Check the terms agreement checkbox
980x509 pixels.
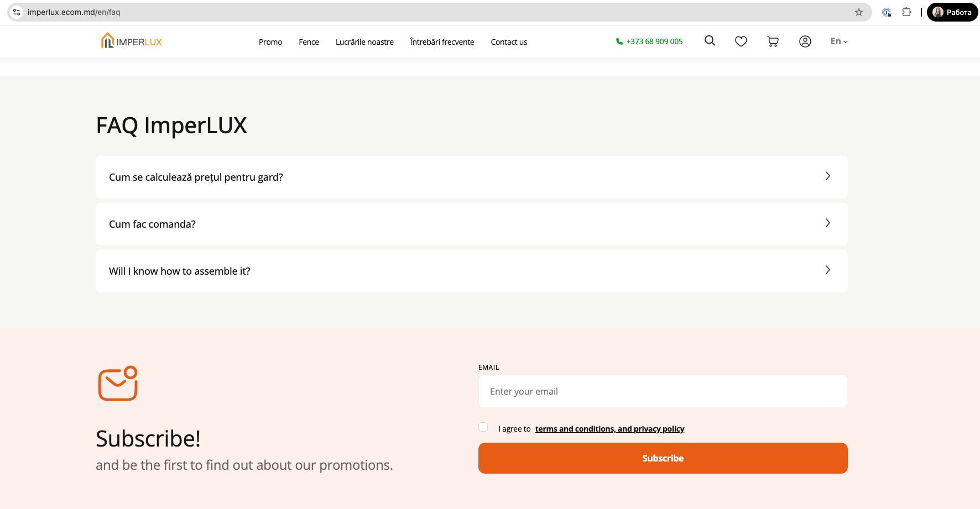pyautogui.click(x=483, y=427)
